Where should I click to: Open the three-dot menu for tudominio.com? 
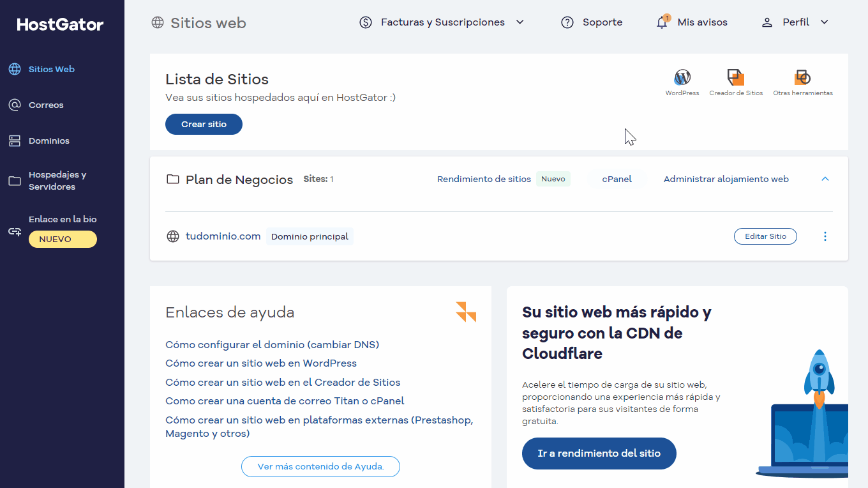pyautogui.click(x=825, y=236)
